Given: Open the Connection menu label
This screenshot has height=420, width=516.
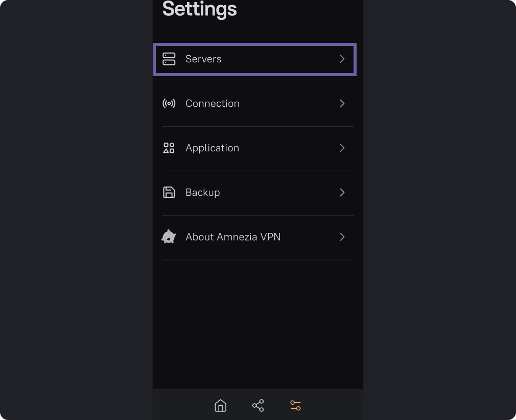Looking at the screenshot, I should pyautogui.click(x=213, y=104).
